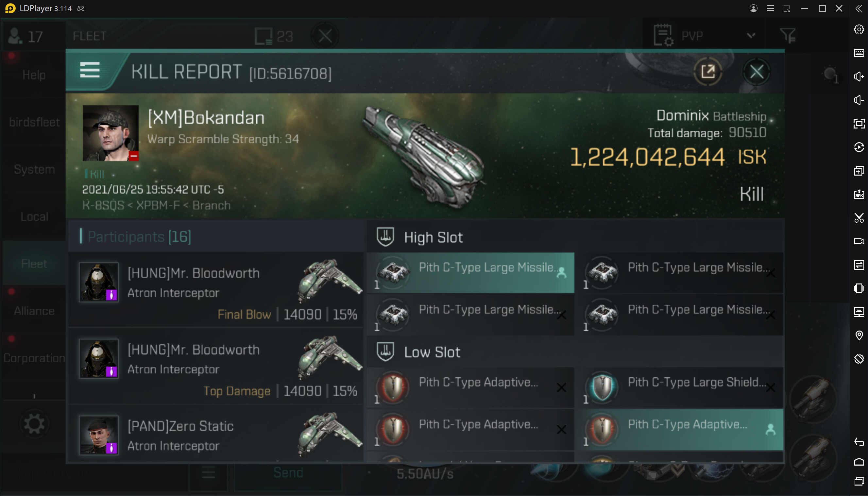868x496 pixels.
Task: Click the kill report share icon
Action: [x=708, y=72]
